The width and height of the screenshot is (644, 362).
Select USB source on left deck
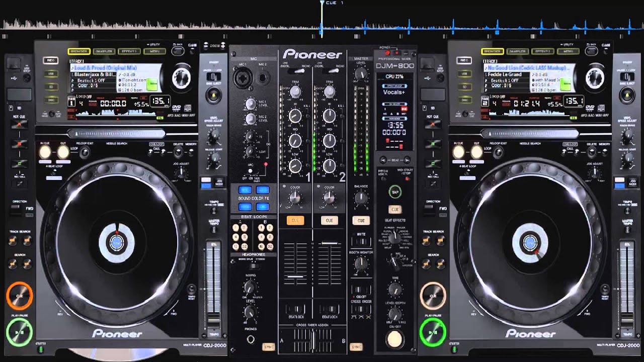tap(50, 73)
